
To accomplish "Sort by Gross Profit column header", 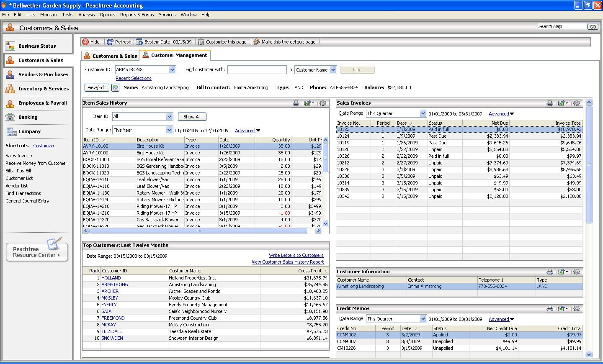I will point(310,271).
